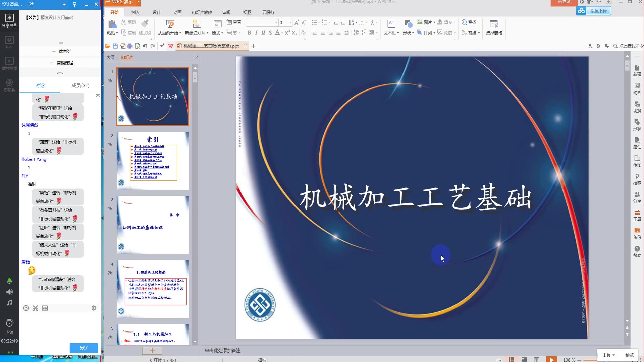Open the WPS application menu dropdown arrow

pyautogui.click(x=139, y=2)
